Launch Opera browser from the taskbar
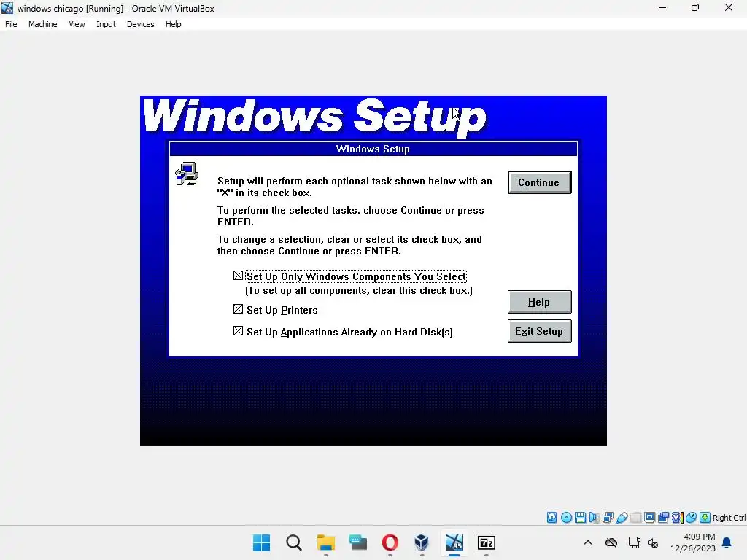 (x=390, y=542)
